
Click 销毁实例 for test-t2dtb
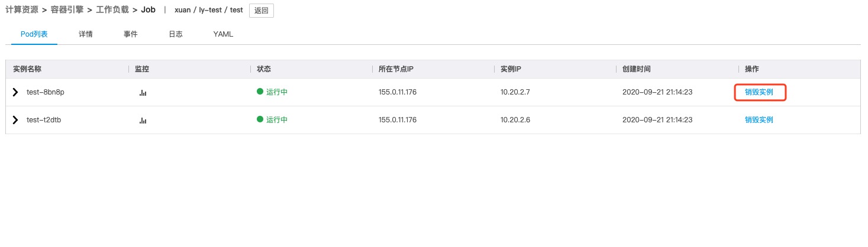click(x=759, y=120)
